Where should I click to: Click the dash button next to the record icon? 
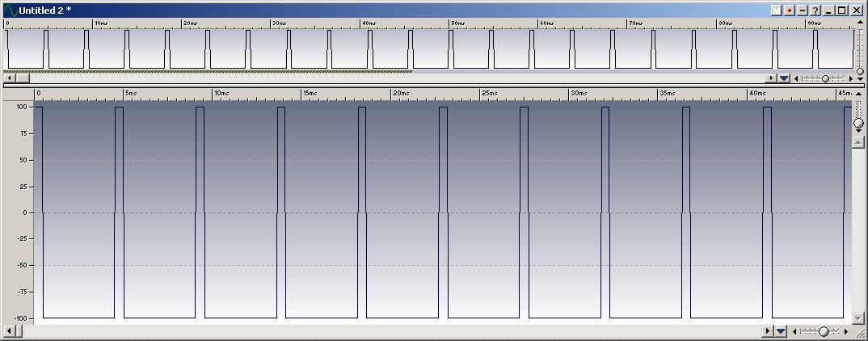click(802, 11)
